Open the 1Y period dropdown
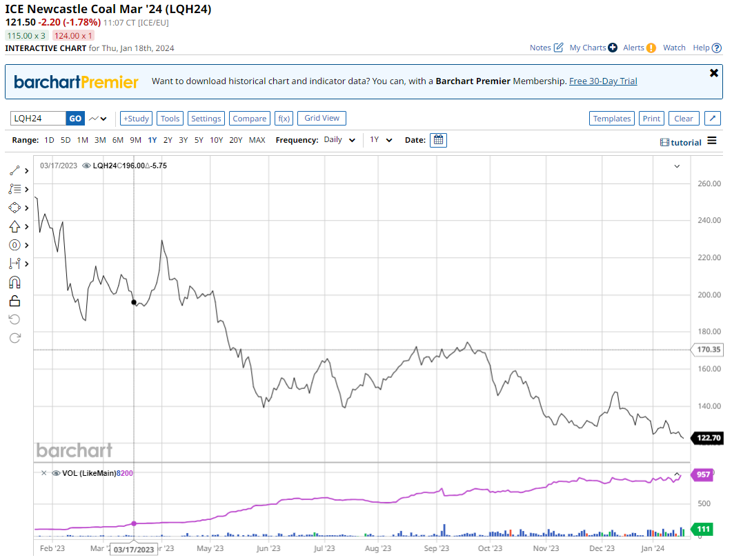 [381, 140]
